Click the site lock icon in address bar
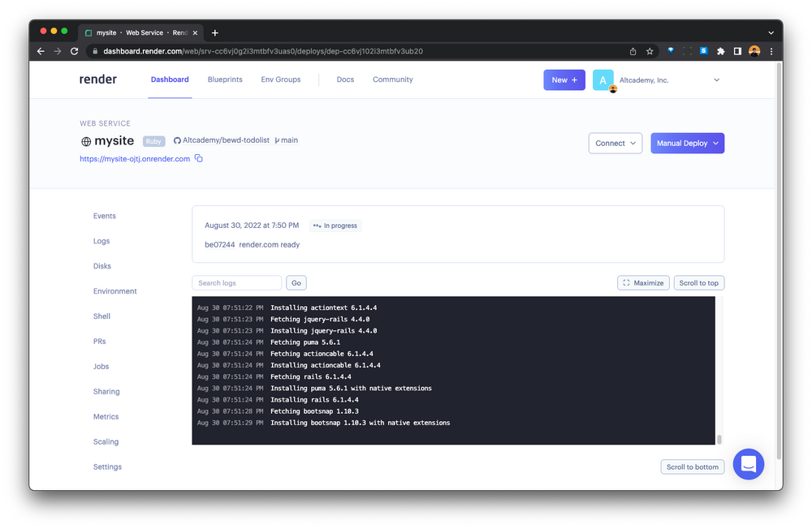The height and width of the screenshot is (529, 812). [95, 51]
